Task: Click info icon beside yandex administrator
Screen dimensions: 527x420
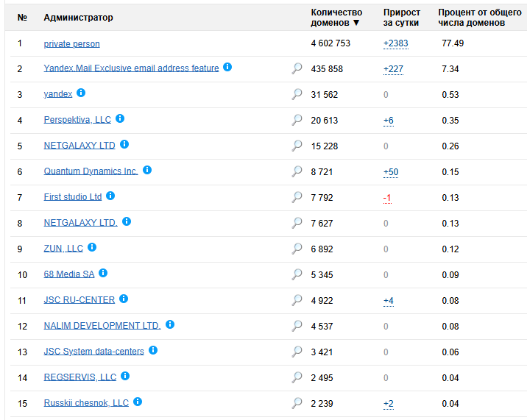Action: [x=81, y=93]
